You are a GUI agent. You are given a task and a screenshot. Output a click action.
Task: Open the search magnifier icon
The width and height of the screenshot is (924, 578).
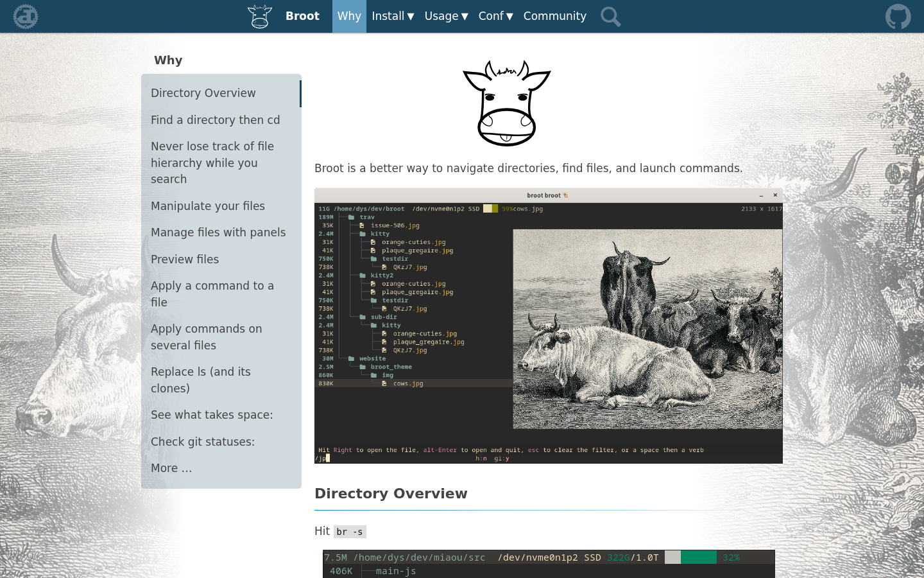[x=610, y=17]
